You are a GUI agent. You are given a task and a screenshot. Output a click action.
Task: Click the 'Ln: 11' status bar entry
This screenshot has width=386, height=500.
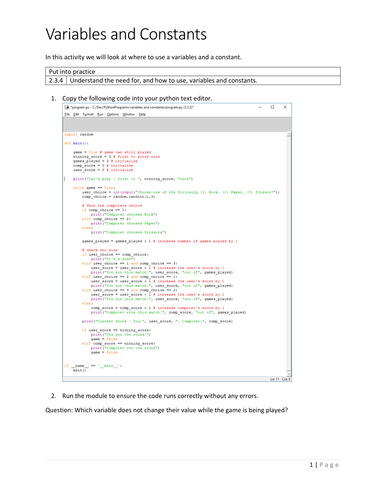point(274,379)
